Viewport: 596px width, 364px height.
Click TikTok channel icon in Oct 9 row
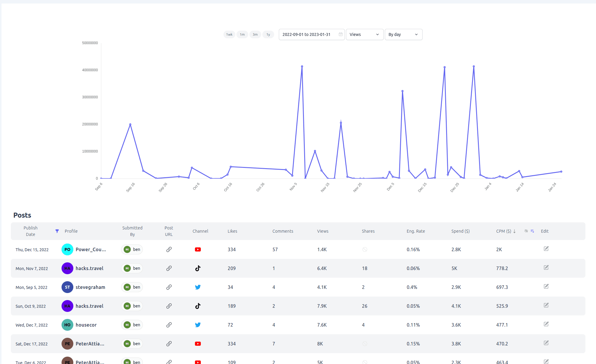point(198,306)
